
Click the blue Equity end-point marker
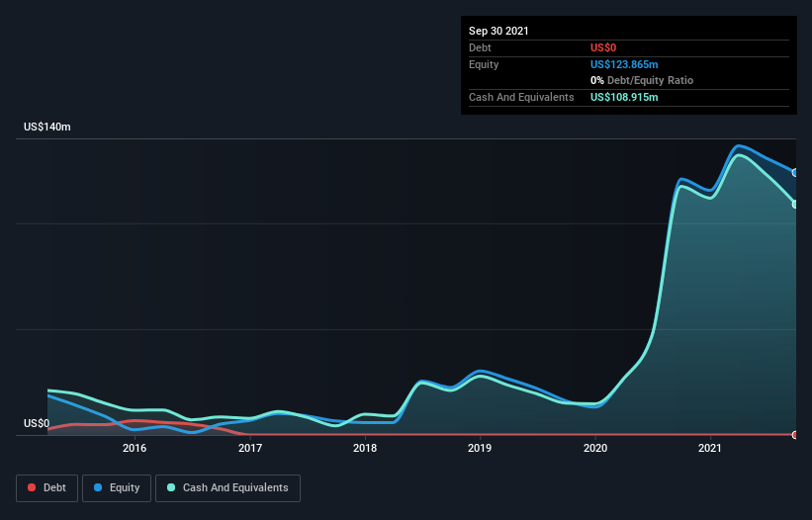tap(795, 173)
